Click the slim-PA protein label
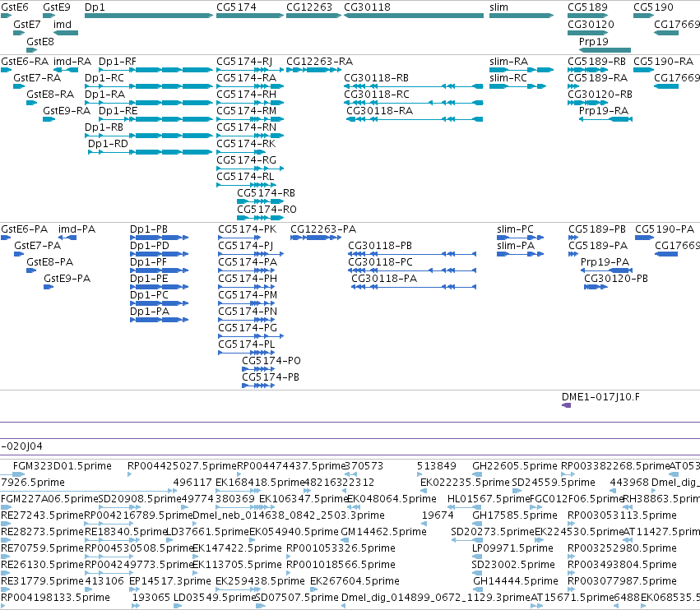This screenshot has width=700, height=610. click(516, 246)
